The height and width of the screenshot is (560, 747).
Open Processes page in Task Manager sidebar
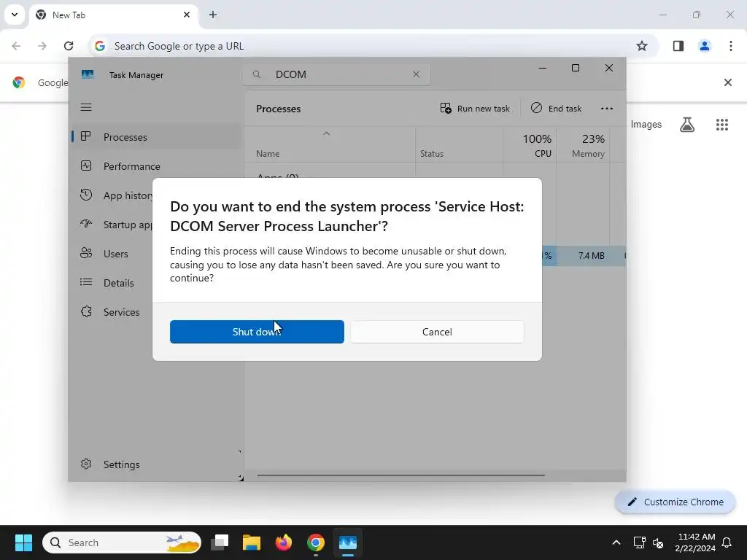click(156, 136)
